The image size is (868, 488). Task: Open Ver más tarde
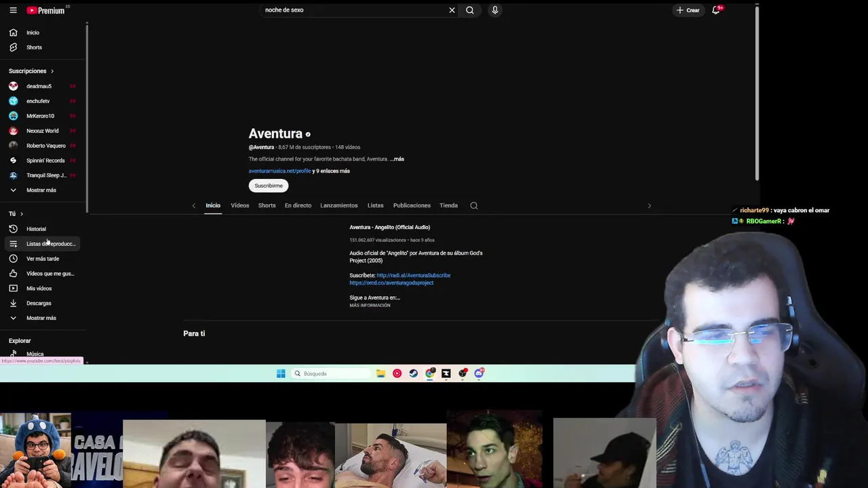tap(42, 259)
